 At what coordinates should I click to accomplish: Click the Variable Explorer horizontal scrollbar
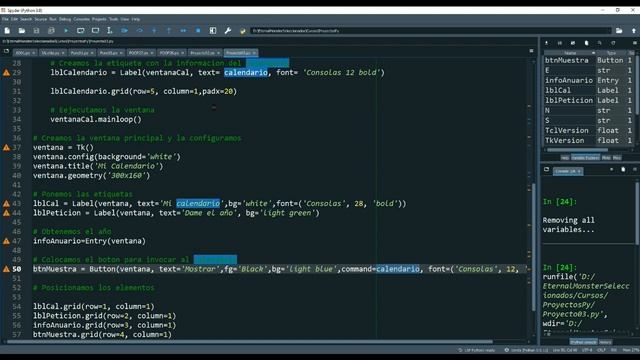point(577,150)
